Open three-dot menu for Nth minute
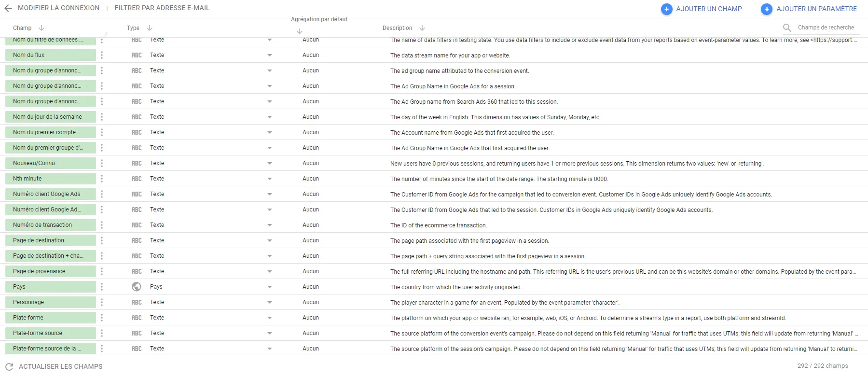868x378 pixels. click(x=102, y=179)
